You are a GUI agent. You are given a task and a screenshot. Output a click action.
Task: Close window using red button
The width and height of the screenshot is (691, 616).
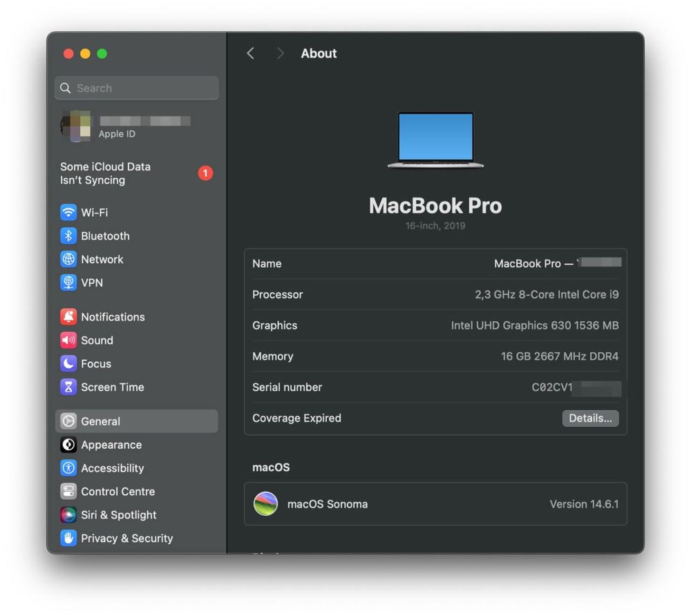pos(68,53)
